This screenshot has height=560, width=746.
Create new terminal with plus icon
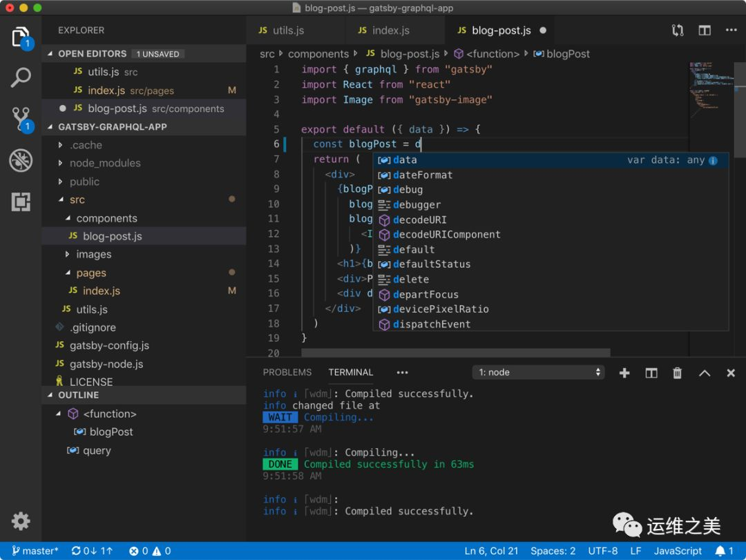pyautogui.click(x=624, y=373)
